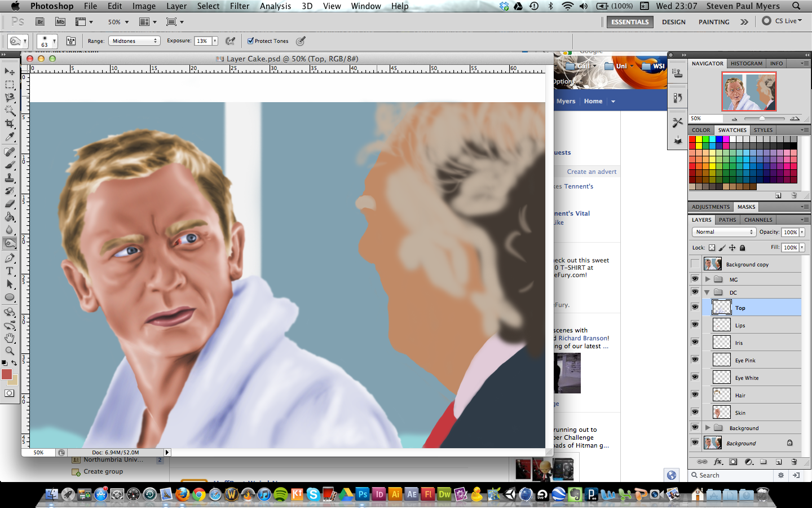This screenshot has width=812, height=508.
Task: Hide the MG group layer
Action: coord(695,279)
